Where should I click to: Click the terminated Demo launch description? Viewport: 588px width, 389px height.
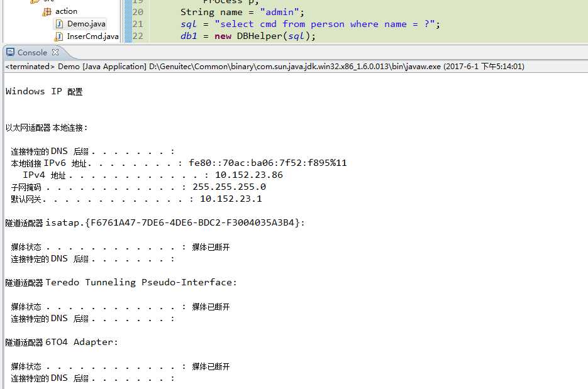pos(265,67)
